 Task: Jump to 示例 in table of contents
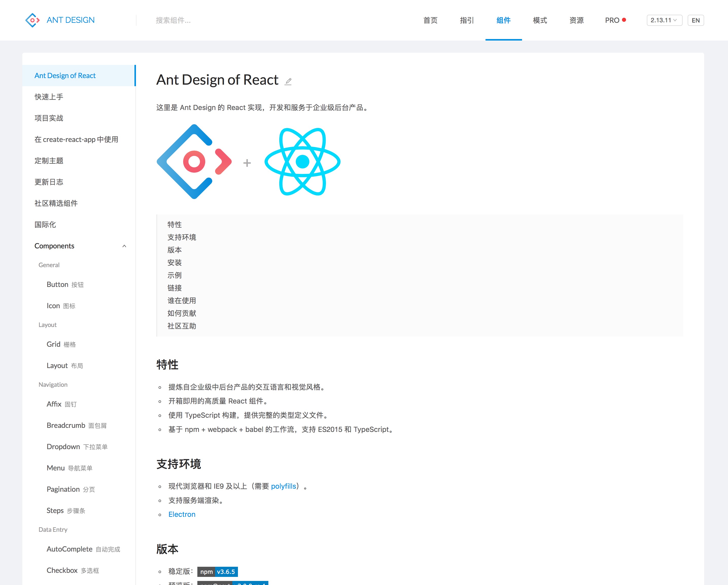pyautogui.click(x=175, y=275)
